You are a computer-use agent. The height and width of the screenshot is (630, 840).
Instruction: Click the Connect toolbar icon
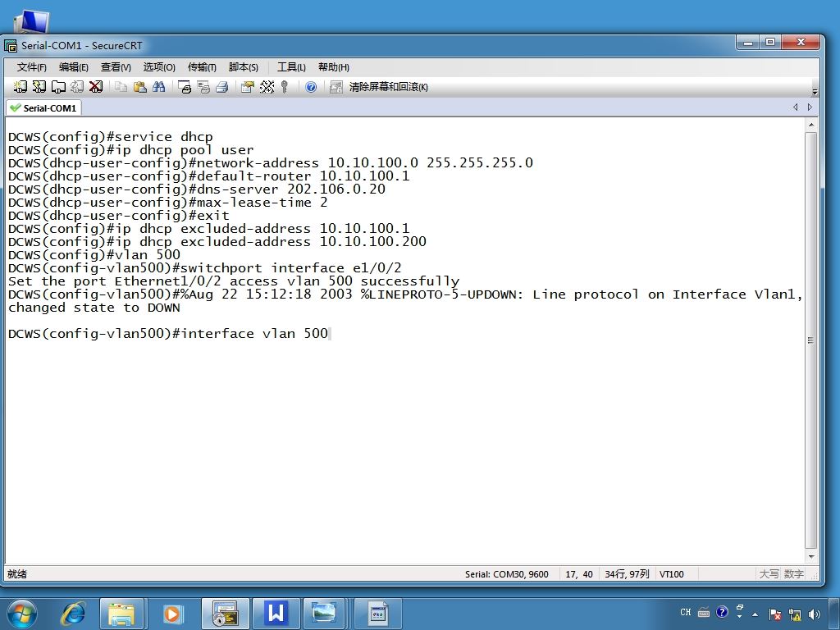[20, 87]
